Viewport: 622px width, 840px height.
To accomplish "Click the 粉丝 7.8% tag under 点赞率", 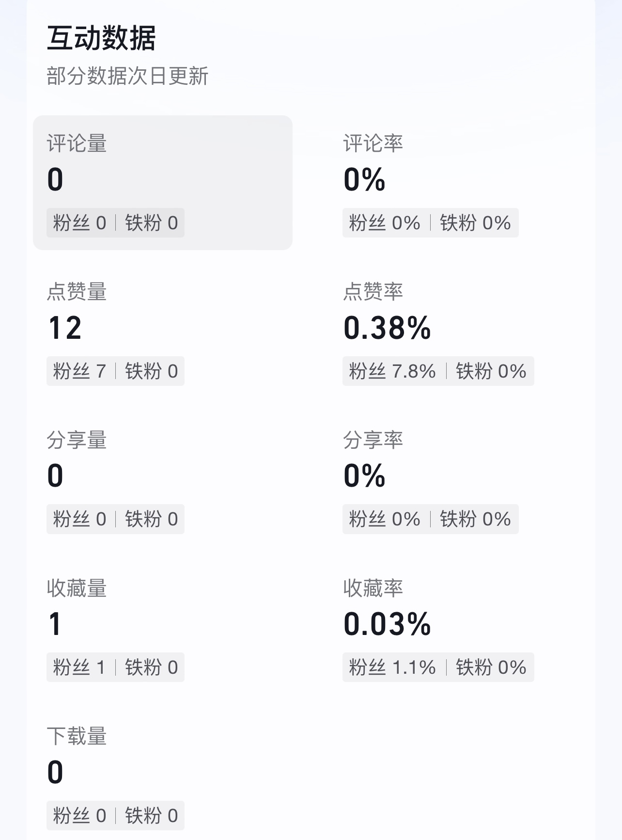I will [392, 371].
